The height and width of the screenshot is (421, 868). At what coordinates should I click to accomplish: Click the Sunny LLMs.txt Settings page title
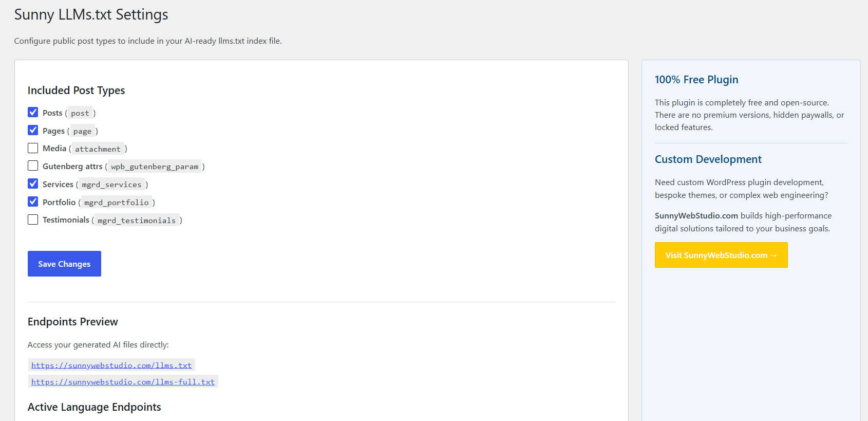click(x=91, y=14)
